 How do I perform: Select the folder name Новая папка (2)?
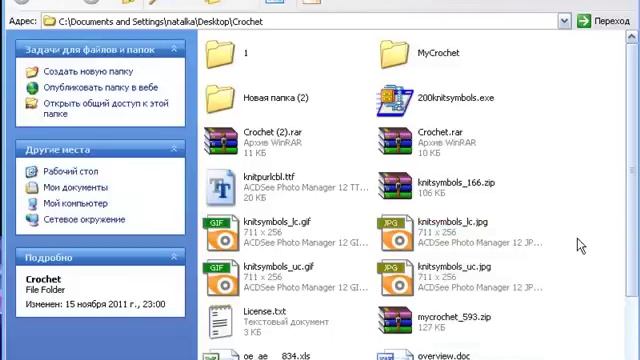pyautogui.click(x=276, y=98)
